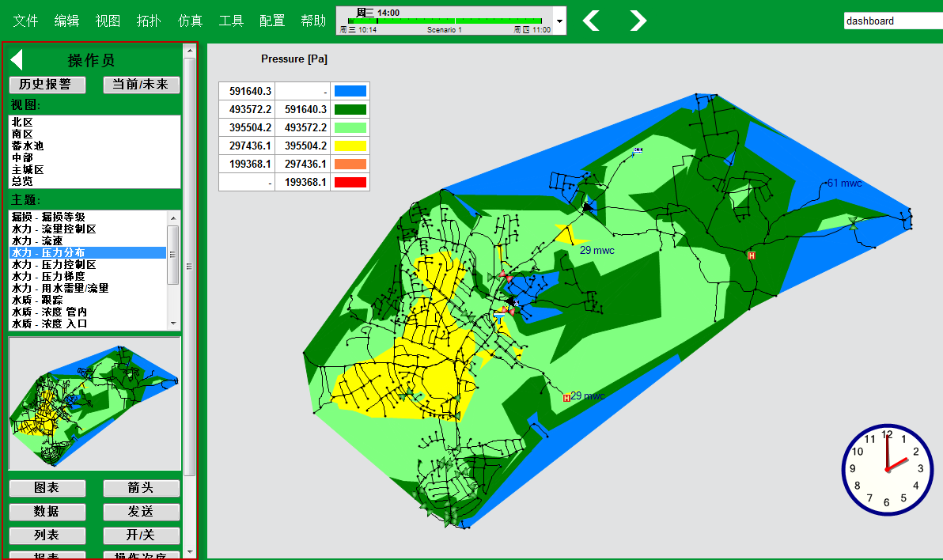Click the dashboard search input field
The width and height of the screenshot is (943, 560).
[892, 21]
